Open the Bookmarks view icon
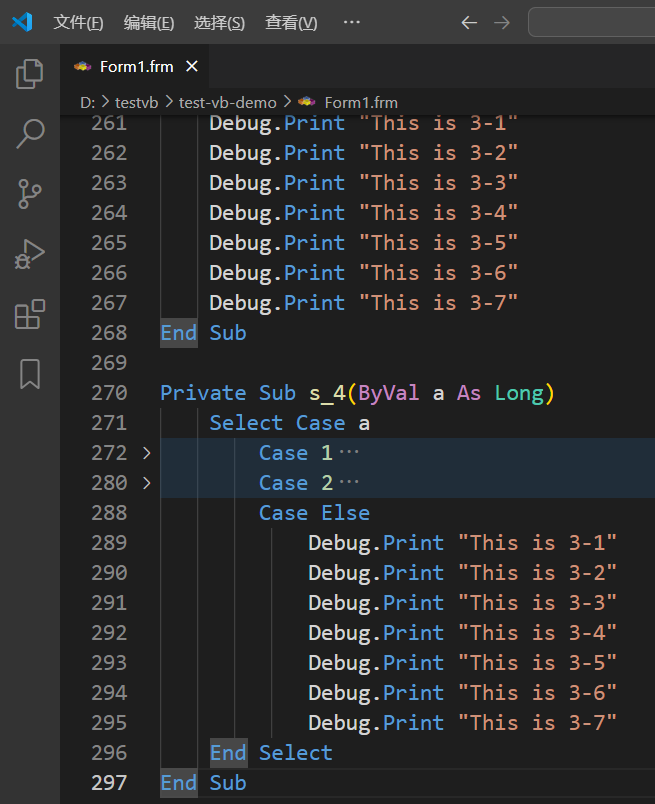 [30, 374]
